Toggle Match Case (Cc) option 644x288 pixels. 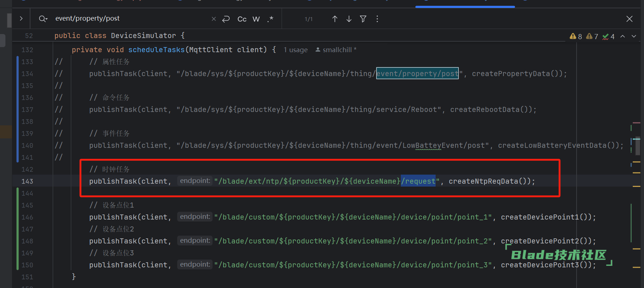click(x=242, y=19)
